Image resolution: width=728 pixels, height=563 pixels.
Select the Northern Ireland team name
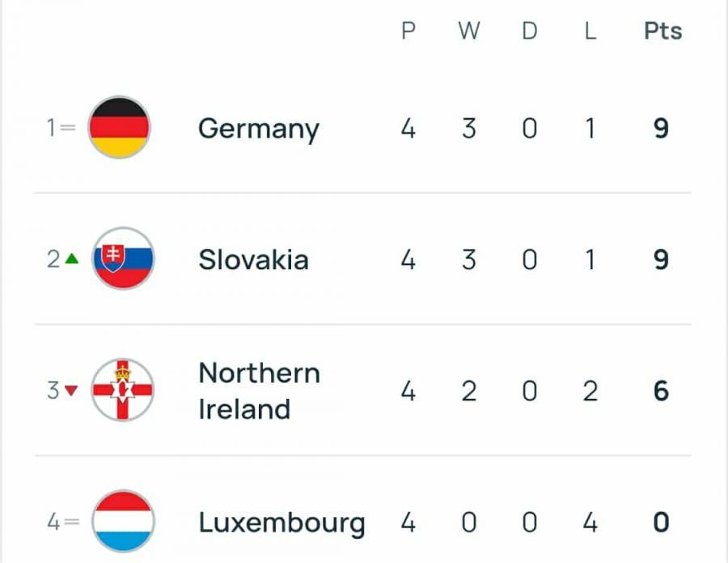pos(259,391)
